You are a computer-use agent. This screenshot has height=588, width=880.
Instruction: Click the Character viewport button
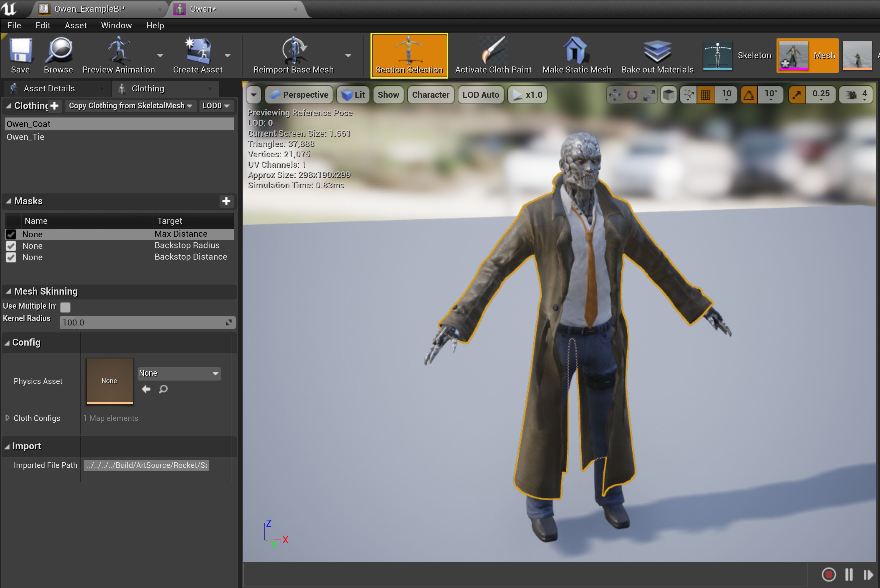click(x=430, y=95)
